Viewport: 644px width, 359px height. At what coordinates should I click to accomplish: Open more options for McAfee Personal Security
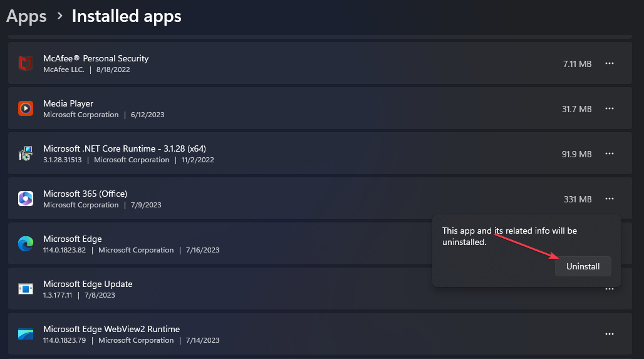click(610, 63)
